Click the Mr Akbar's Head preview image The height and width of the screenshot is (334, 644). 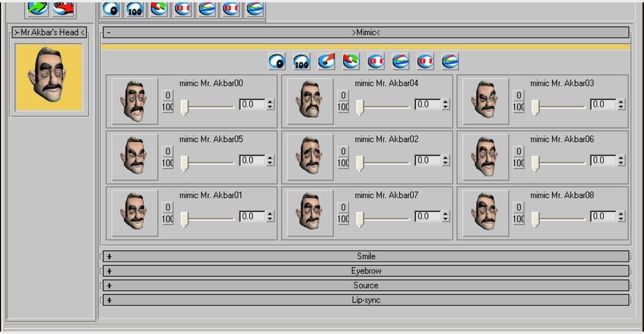pos(49,77)
